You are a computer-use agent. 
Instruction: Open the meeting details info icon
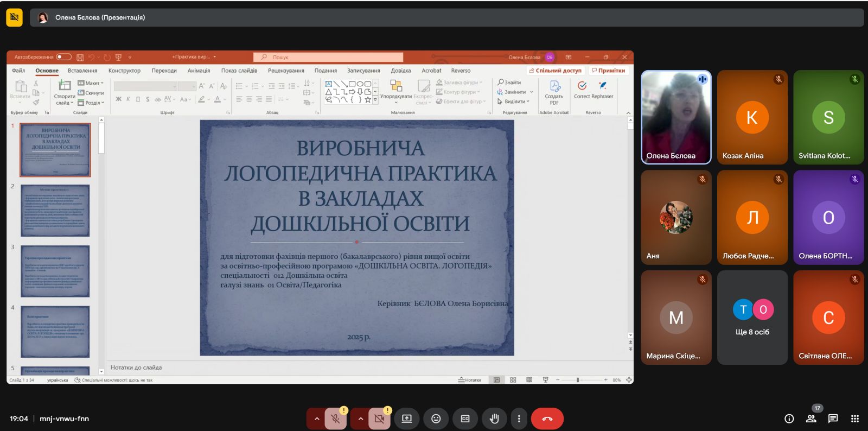[789, 419]
